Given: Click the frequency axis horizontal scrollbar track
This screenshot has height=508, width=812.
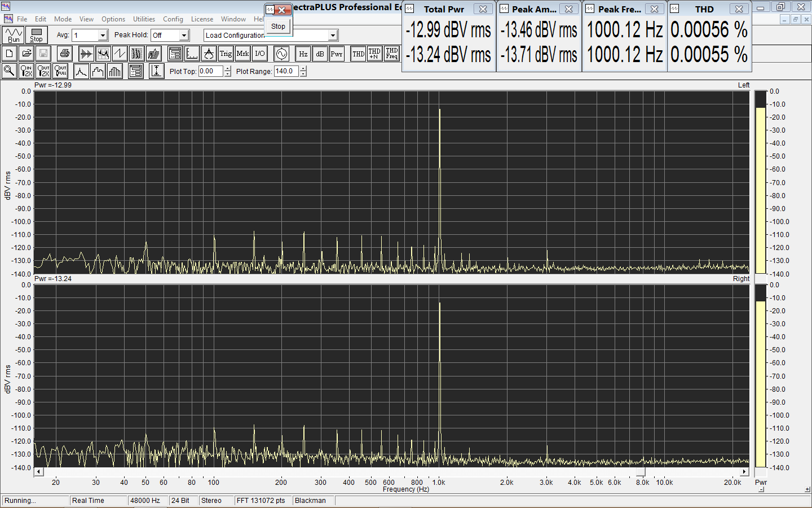Looking at the screenshot, I should pyautogui.click(x=338, y=472).
